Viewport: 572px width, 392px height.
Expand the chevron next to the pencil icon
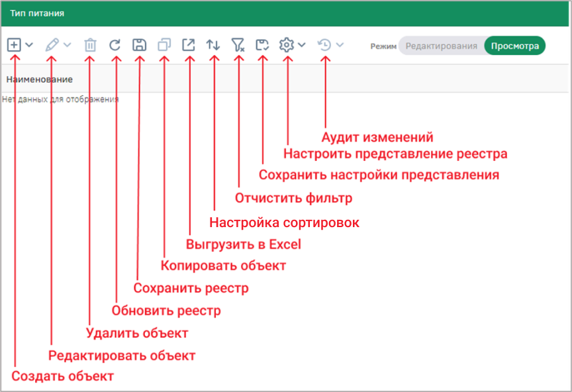[x=67, y=45]
